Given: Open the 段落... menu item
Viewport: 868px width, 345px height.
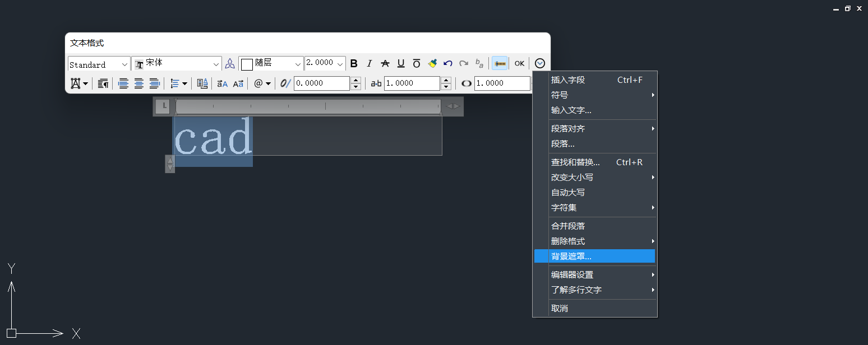Looking at the screenshot, I should coord(595,144).
